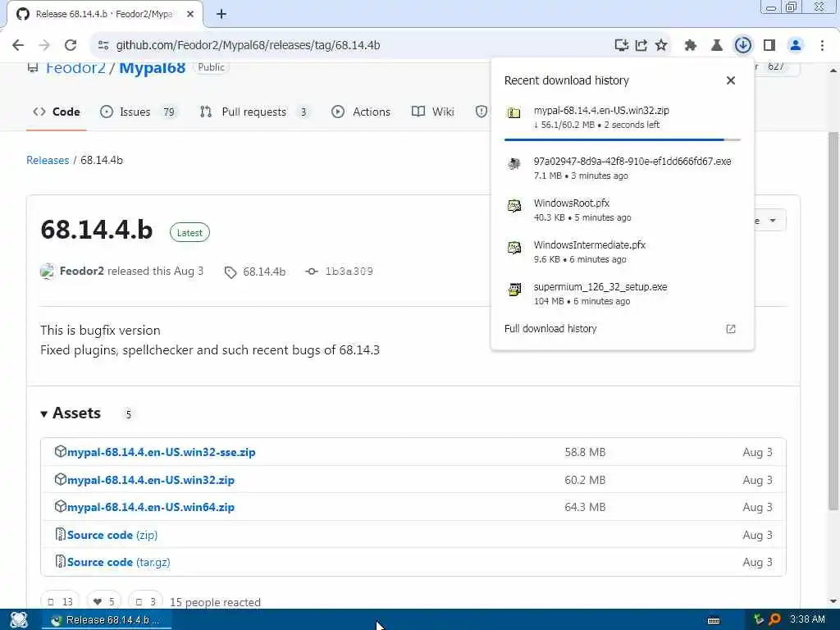Click the reaction button with count 3
This screenshot has height=630, width=840.
[145, 601]
